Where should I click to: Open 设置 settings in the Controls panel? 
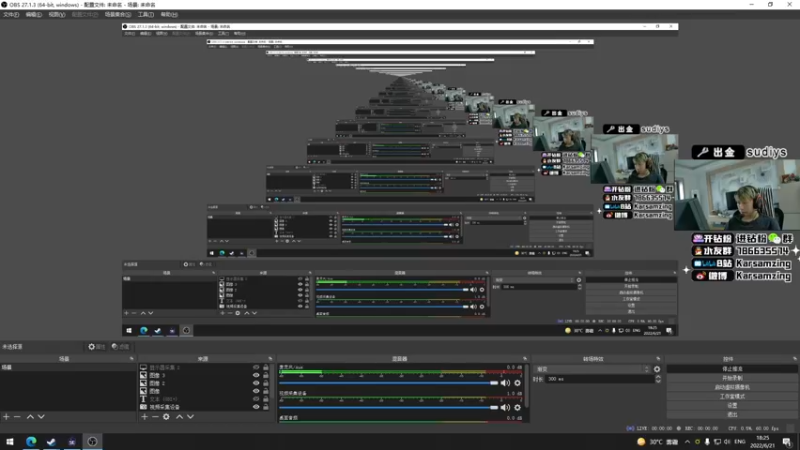tap(732, 406)
